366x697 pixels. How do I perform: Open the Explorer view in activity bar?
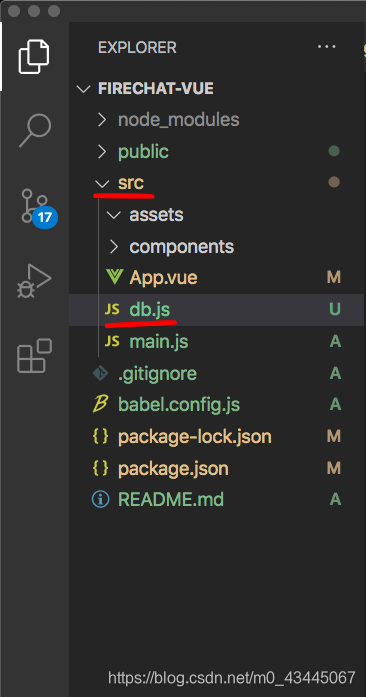click(x=34, y=56)
